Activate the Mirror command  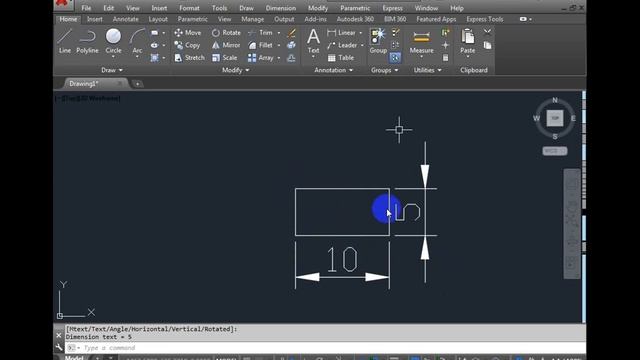pyautogui.click(x=226, y=45)
